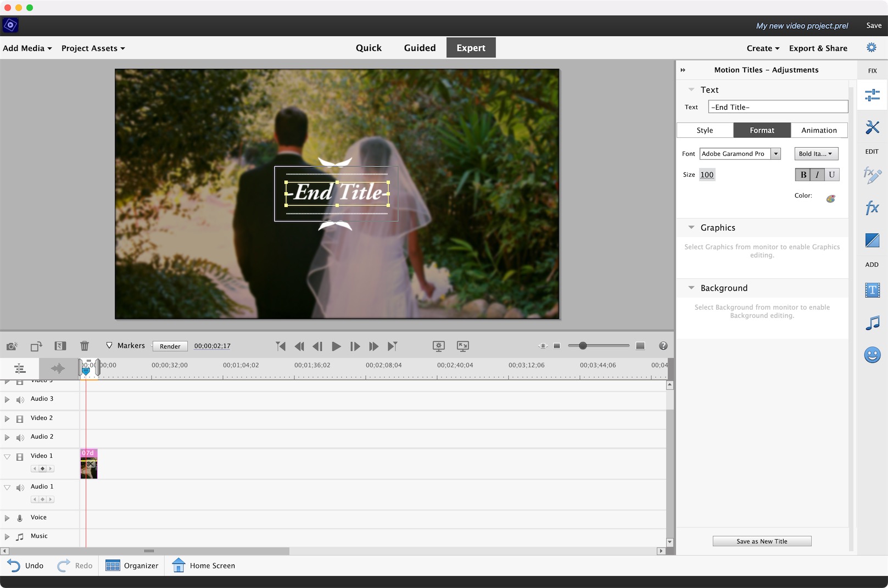
Task: Click the Render button
Action: [170, 346]
